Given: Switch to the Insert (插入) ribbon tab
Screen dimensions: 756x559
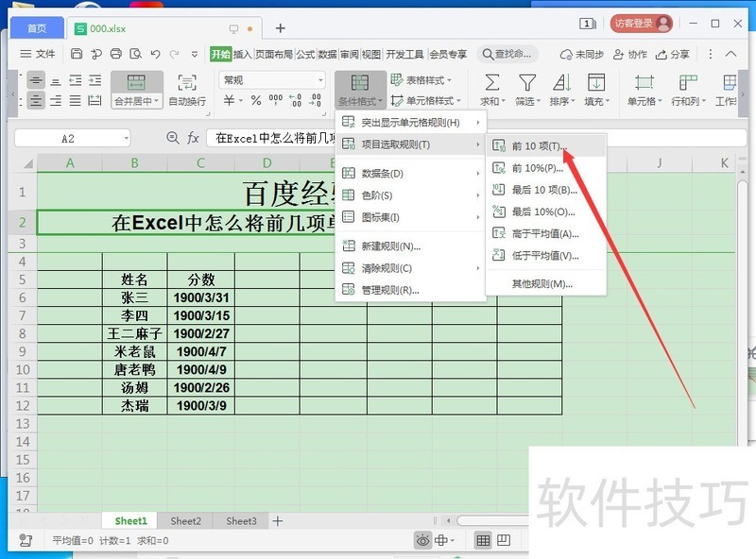Looking at the screenshot, I should click(x=243, y=54).
